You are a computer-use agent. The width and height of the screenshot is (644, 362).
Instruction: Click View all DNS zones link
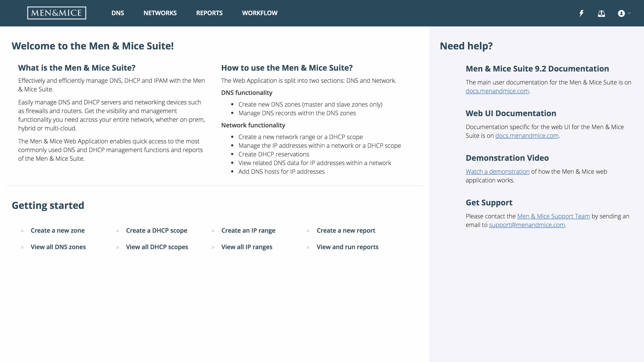click(58, 247)
